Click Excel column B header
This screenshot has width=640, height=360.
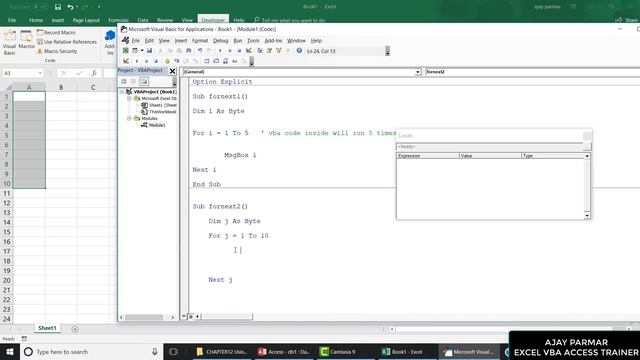[x=61, y=87]
